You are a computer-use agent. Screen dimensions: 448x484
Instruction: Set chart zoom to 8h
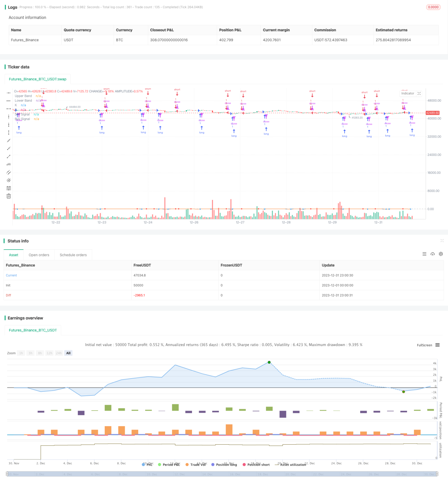40,353
